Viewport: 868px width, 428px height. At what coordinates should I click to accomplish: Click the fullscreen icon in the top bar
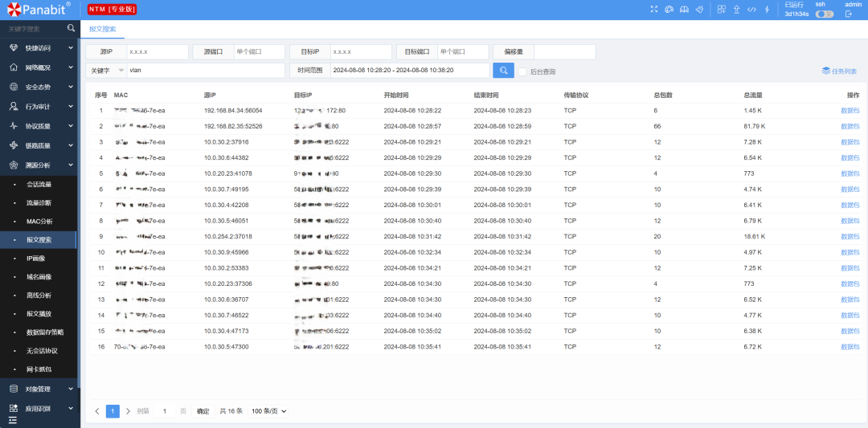pyautogui.click(x=653, y=10)
